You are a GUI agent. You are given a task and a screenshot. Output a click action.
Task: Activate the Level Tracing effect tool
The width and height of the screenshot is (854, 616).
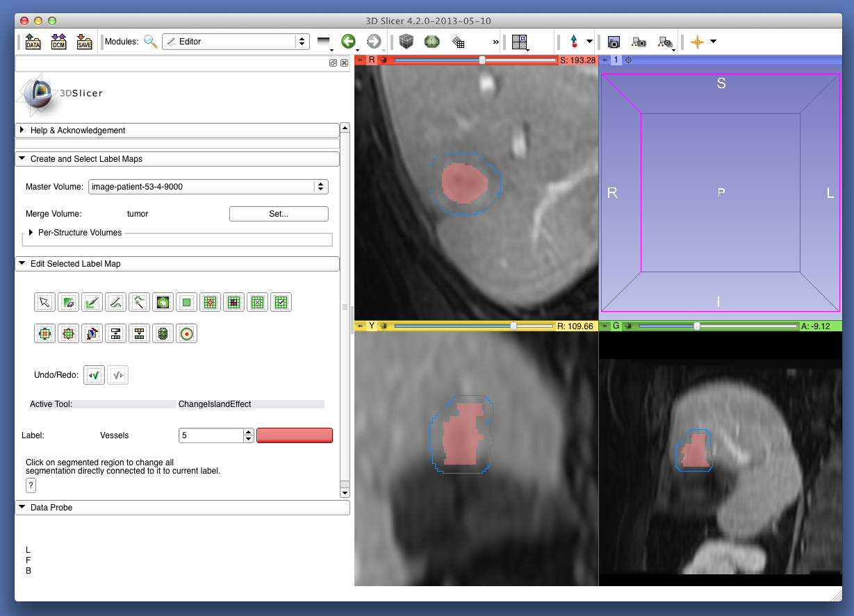coord(163,302)
